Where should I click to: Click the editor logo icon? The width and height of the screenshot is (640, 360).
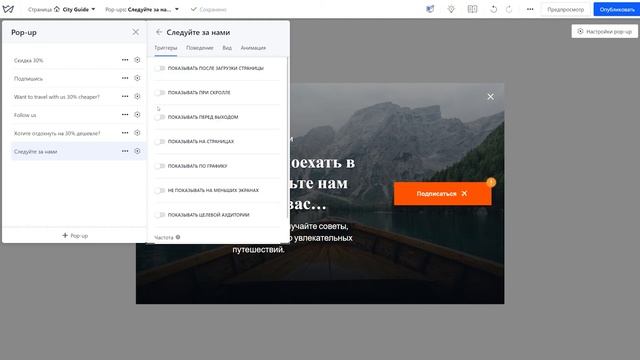point(8,9)
